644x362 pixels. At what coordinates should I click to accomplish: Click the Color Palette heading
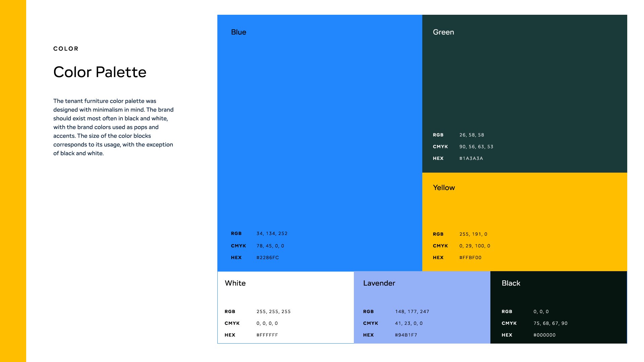pyautogui.click(x=100, y=72)
